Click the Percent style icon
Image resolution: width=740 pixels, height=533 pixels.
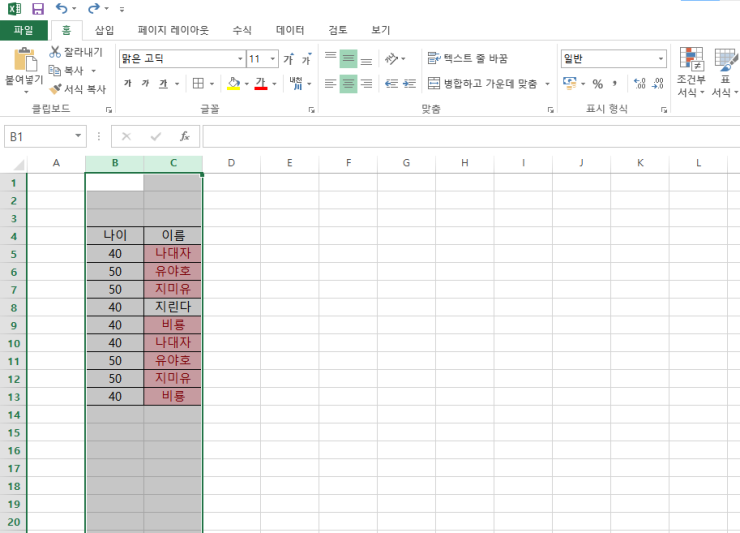coord(598,84)
